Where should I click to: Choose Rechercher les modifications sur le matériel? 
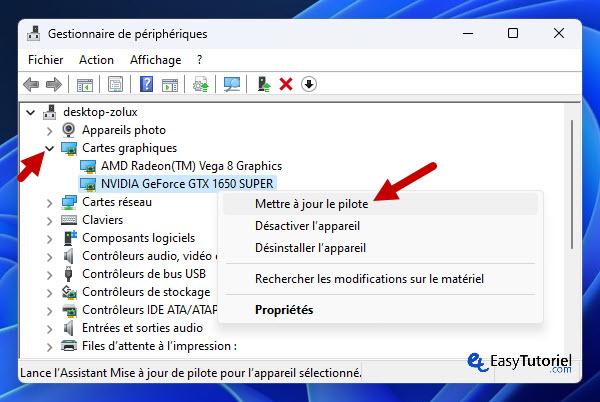[380, 279]
